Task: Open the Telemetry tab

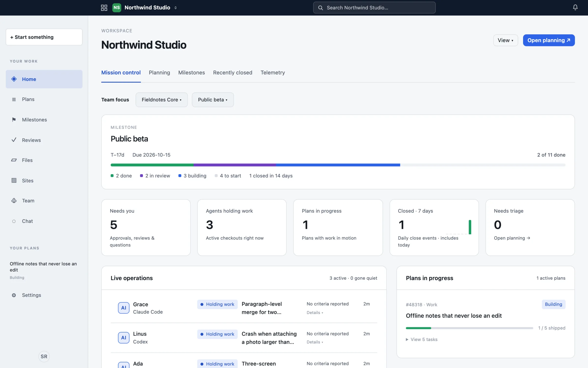Action: pyautogui.click(x=273, y=72)
